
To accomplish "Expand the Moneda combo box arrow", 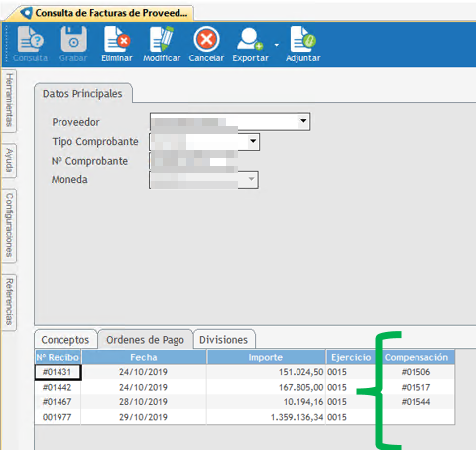I will click(x=252, y=179).
